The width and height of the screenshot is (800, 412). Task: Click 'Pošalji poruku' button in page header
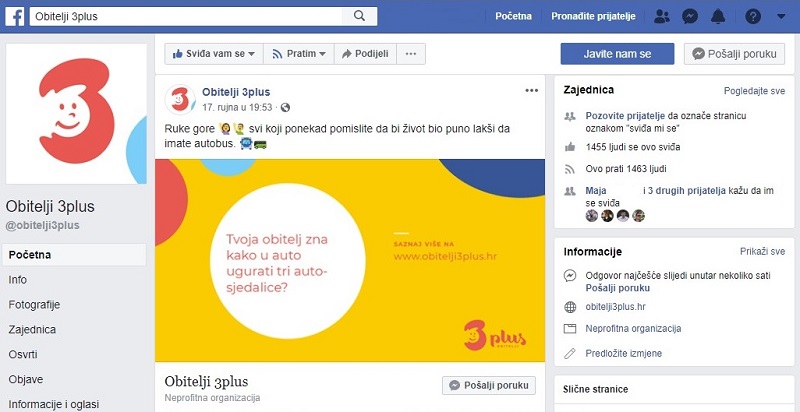[x=734, y=54]
